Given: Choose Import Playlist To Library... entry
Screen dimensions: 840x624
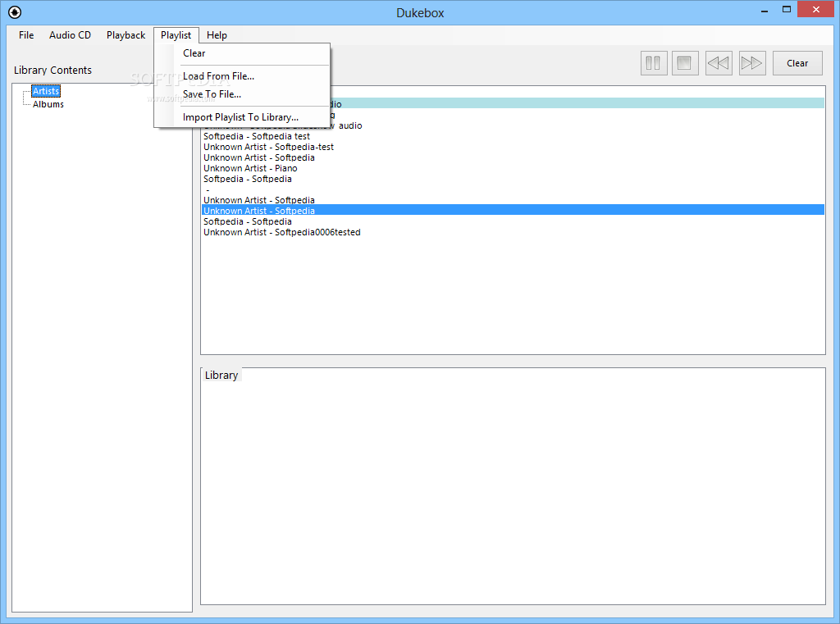Looking at the screenshot, I should pyautogui.click(x=242, y=117).
